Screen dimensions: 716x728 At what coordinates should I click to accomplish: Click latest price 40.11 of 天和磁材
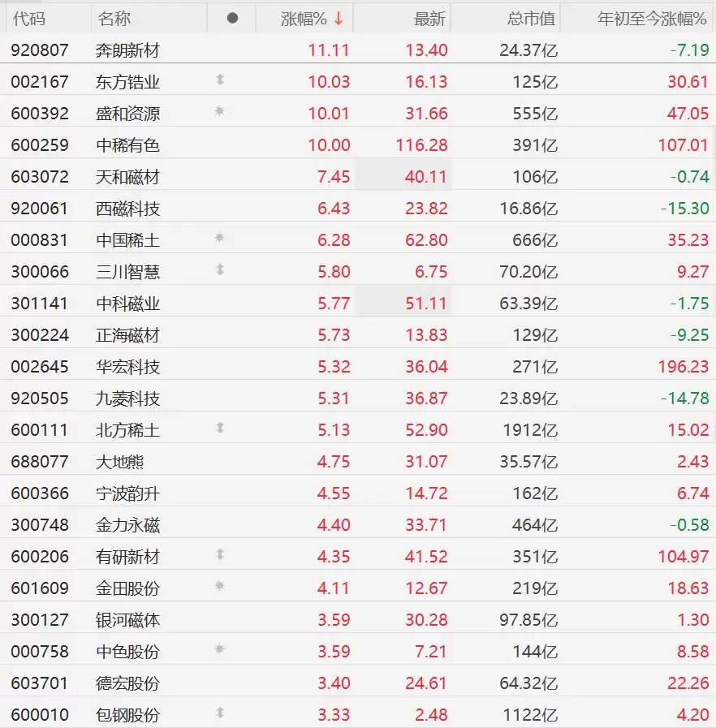pos(426,177)
